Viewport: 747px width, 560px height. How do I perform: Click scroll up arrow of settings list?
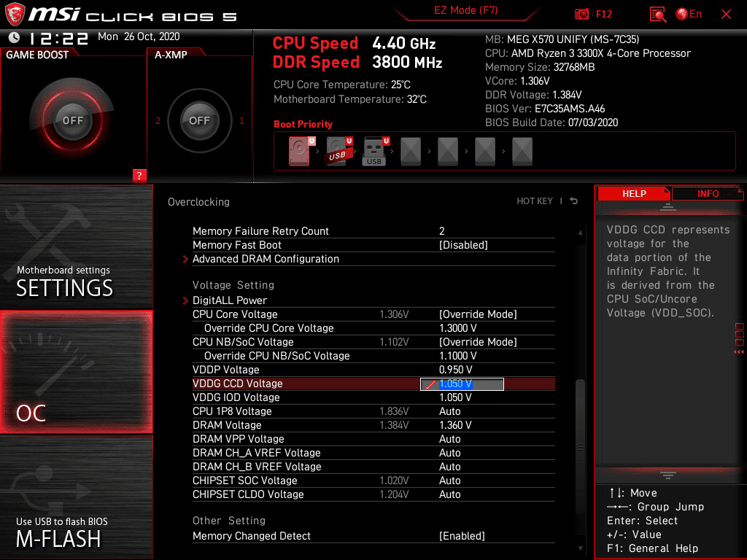580,233
